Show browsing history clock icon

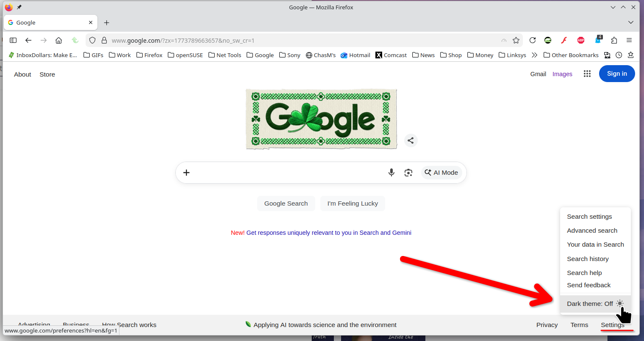tap(619, 55)
